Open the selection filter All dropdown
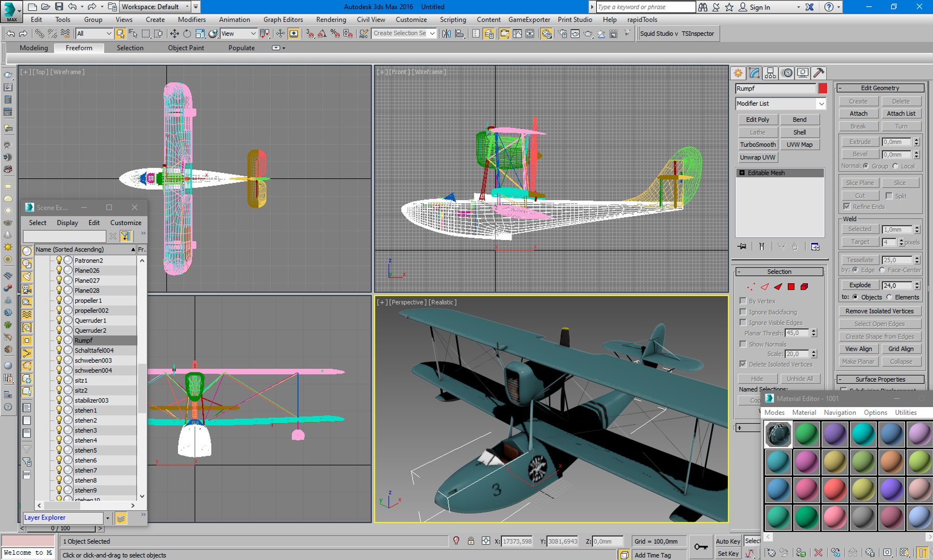Viewport: 933px width, 560px height. (x=94, y=34)
